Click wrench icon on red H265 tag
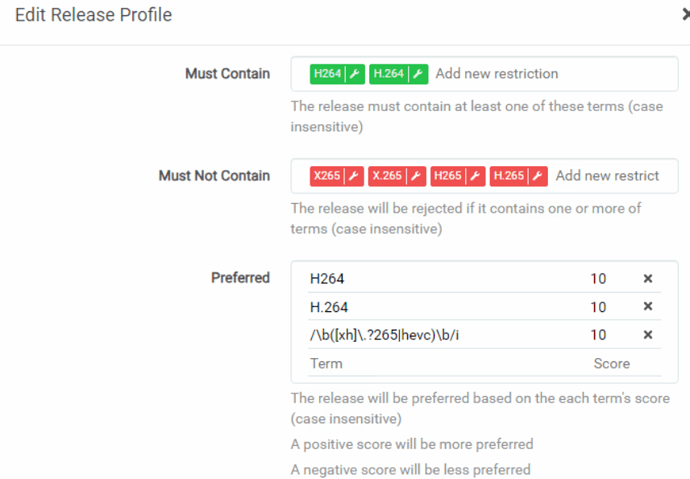The width and height of the screenshot is (690, 479). coord(475,176)
